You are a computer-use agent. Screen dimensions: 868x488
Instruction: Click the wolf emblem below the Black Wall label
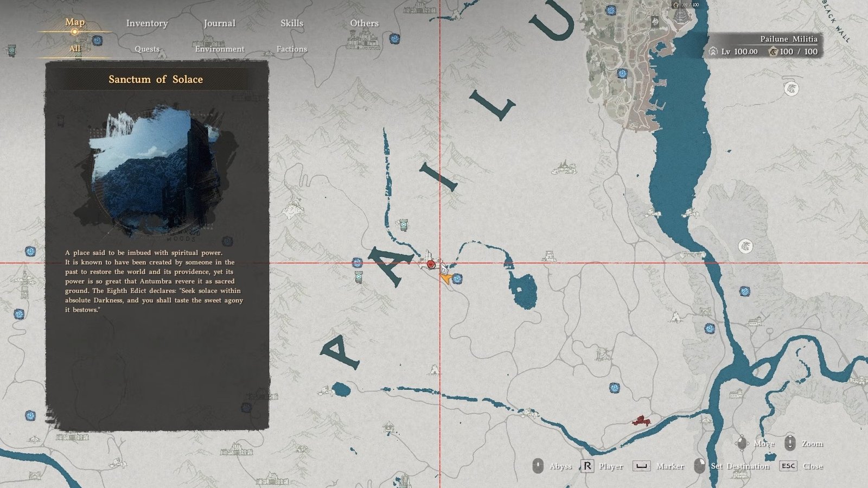(791, 88)
